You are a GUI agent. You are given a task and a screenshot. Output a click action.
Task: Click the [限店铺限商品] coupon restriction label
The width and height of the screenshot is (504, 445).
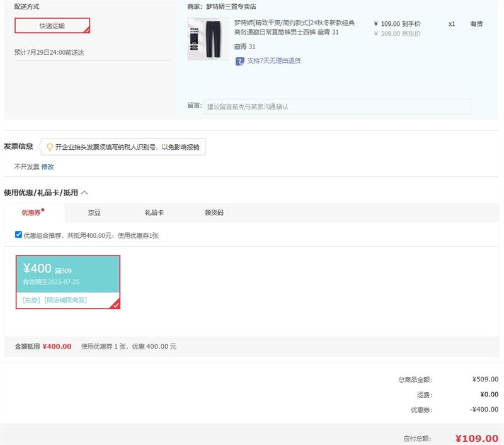(x=66, y=300)
